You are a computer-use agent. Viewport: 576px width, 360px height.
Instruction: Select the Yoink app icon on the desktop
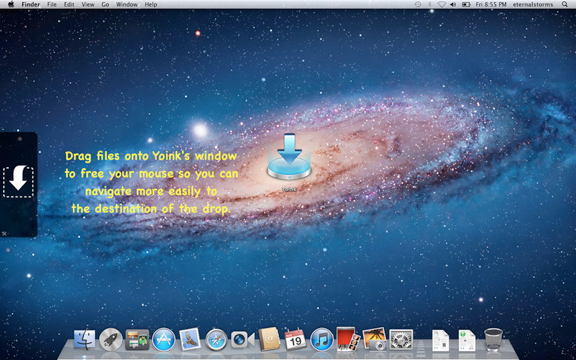tap(289, 157)
